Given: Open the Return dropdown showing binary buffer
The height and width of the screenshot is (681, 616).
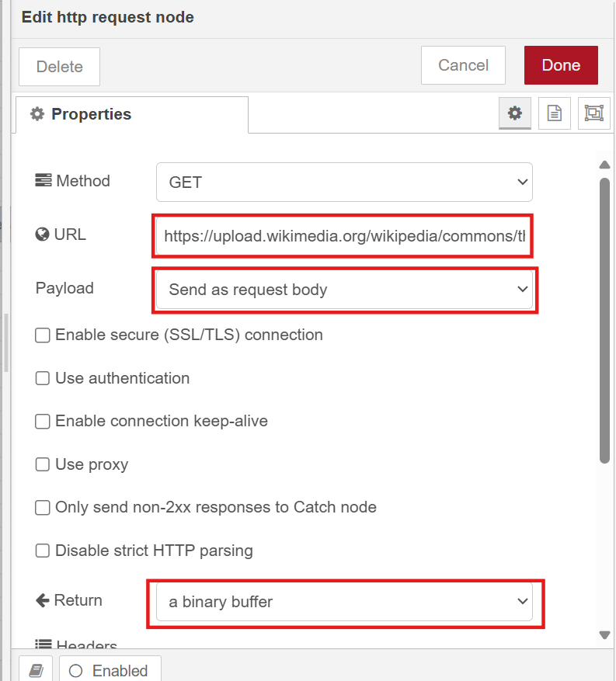Looking at the screenshot, I should [344, 602].
